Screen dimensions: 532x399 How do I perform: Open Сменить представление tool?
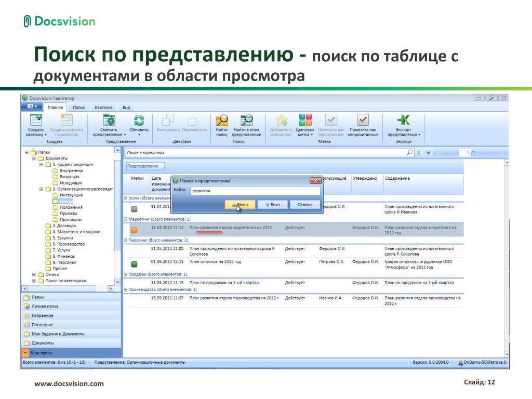pos(109,121)
